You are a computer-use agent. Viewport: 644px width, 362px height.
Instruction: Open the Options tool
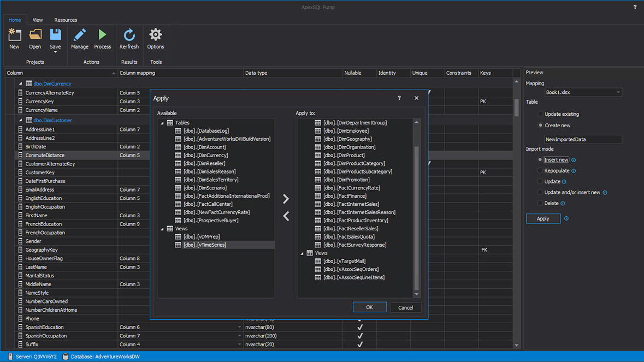click(155, 38)
